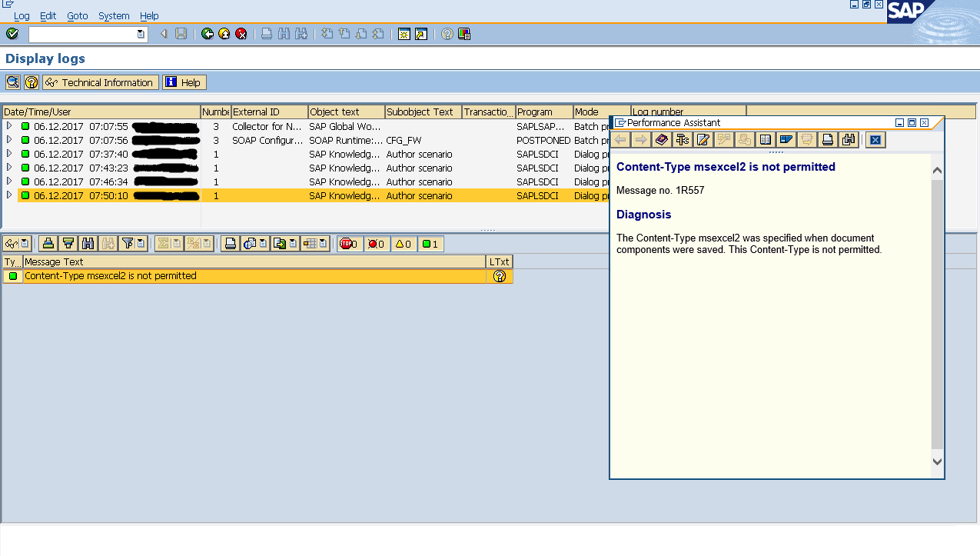Screen dimensions: 980x556
Task: Click the Glossary blue book icon in Performance Assistant
Action: [x=786, y=139]
